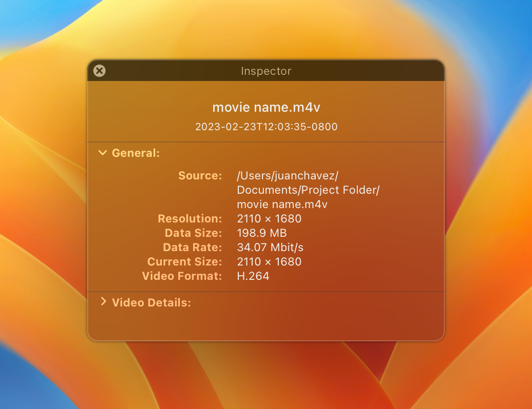Image resolution: width=532 pixels, height=409 pixels.
Task: Select the file name movie name.m4v
Action: [x=266, y=107]
